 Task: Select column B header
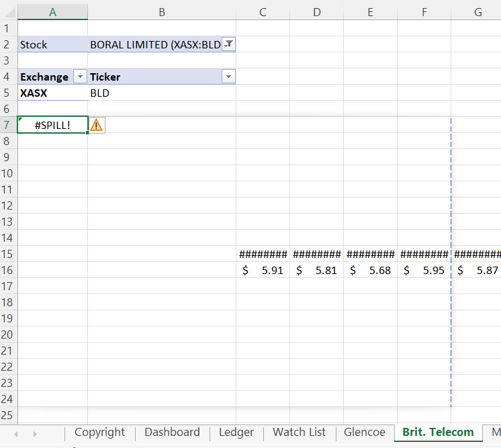click(x=162, y=12)
